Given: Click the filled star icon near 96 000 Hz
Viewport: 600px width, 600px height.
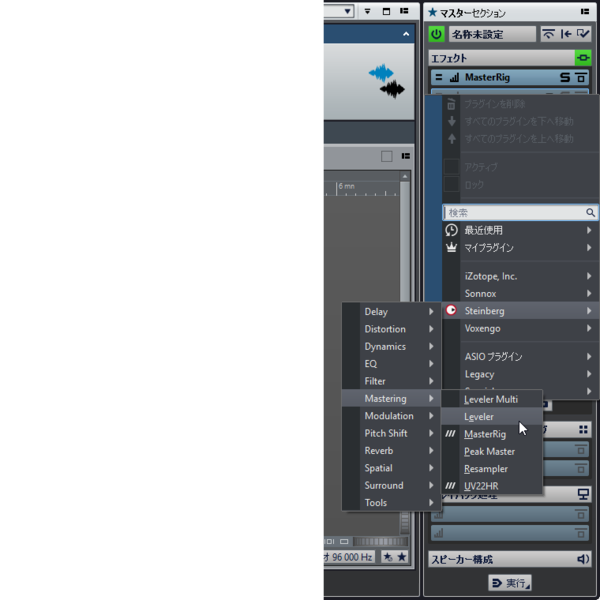Looking at the screenshot, I should click(x=402, y=557).
